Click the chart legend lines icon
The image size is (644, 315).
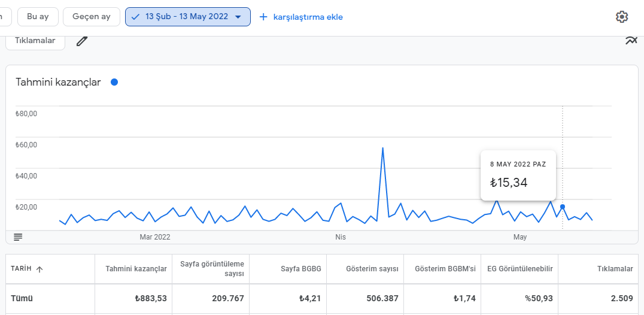18,237
